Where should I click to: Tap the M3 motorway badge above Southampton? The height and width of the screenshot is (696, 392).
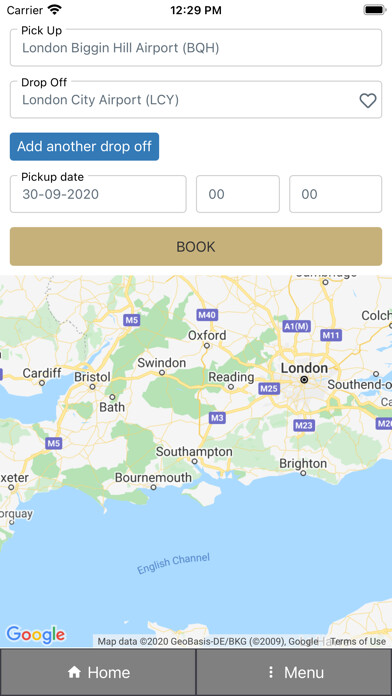click(x=218, y=418)
